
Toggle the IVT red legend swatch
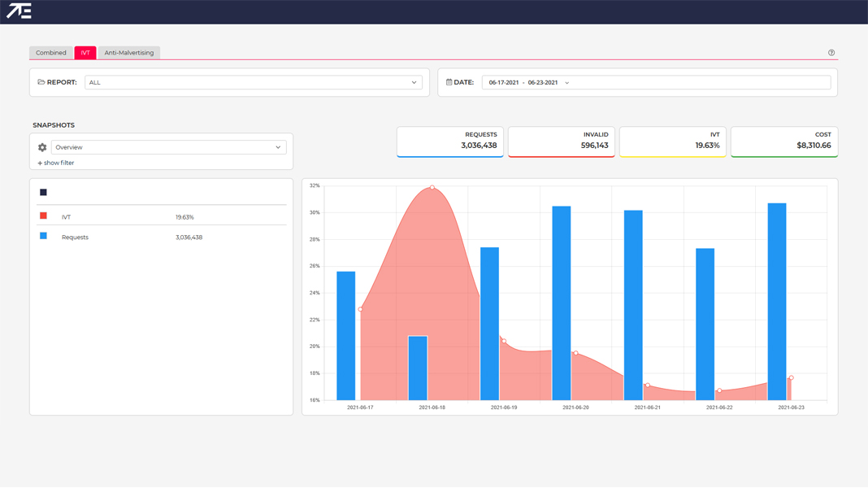click(x=43, y=216)
